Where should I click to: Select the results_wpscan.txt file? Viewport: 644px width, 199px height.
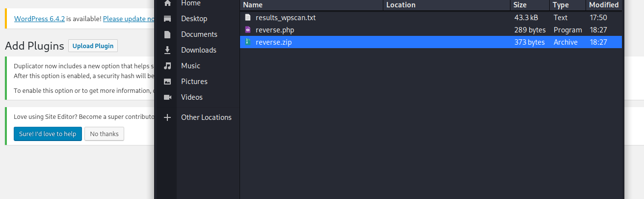pyautogui.click(x=285, y=18)
